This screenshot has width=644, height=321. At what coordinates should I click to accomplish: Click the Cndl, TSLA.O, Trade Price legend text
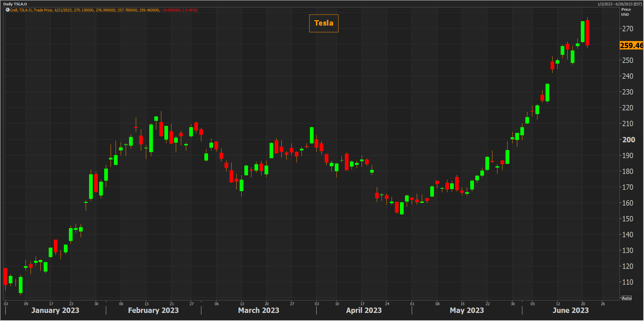tap(31, 10)
